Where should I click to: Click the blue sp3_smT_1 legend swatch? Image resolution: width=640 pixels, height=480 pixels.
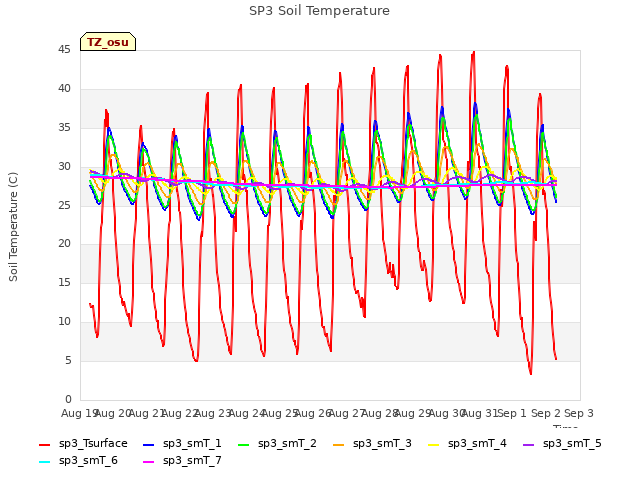coord(149,444)
